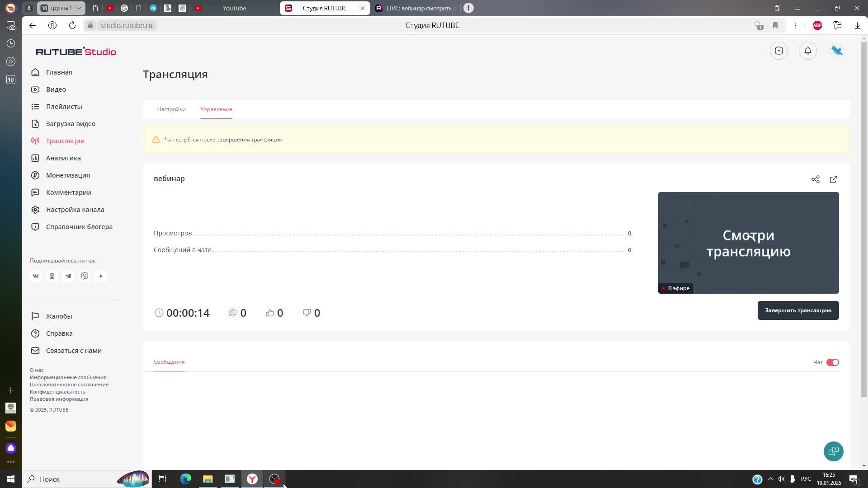Open the channel avatar at top right
868x488 pixels.
tap(837, 51)
